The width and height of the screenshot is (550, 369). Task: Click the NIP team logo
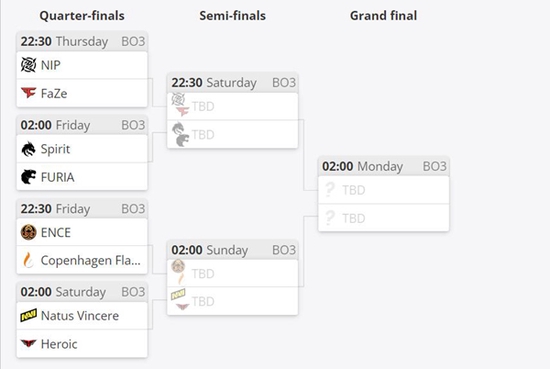[28, 65]
